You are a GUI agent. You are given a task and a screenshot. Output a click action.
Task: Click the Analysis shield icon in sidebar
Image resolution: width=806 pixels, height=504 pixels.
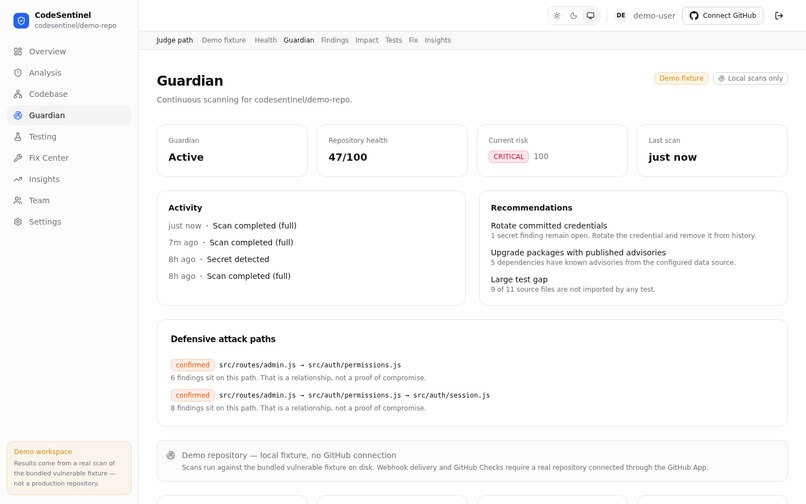tap(18, 73)
